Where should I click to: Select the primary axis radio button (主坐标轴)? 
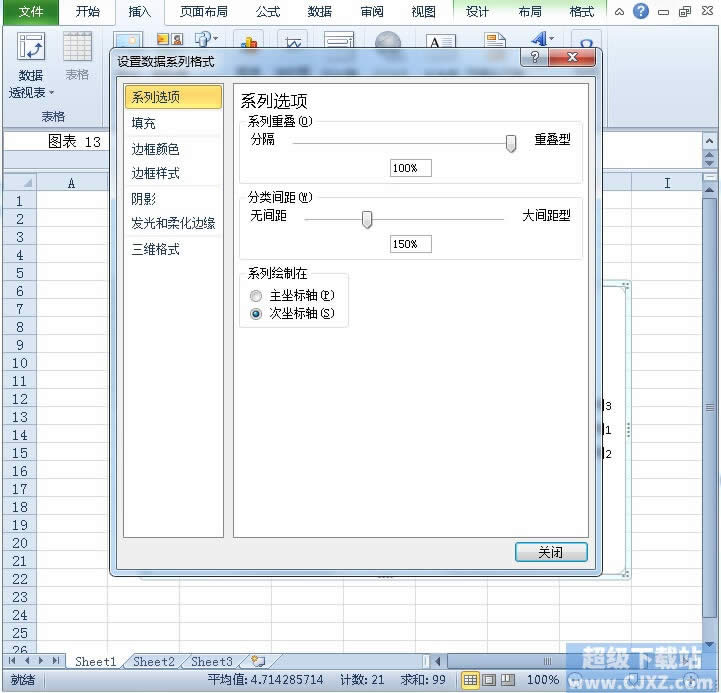[x=256, y=296]
